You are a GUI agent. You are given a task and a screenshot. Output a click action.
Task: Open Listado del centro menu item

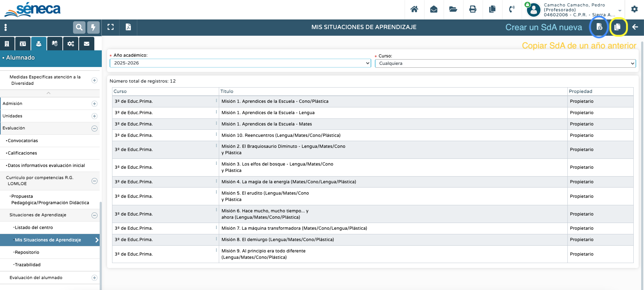(x=34, y=228)
